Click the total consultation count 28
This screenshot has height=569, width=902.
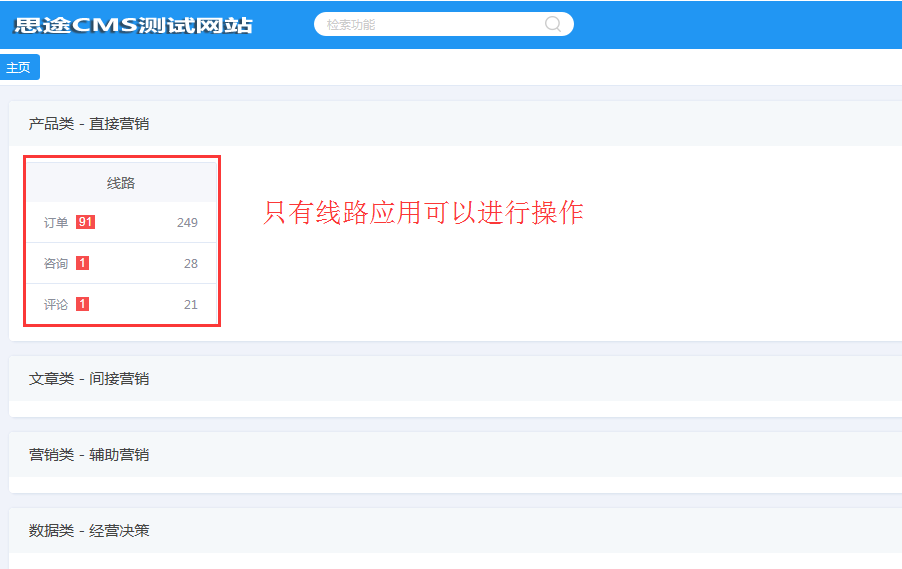[190, 263]
